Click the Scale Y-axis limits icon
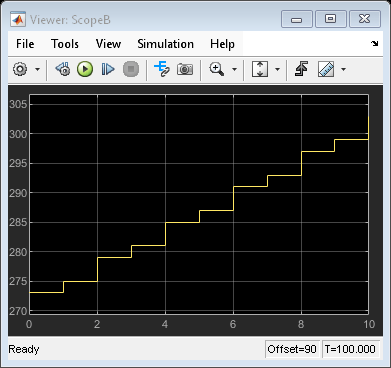This screenshot has width=391, height=368. tap(260, 69)
